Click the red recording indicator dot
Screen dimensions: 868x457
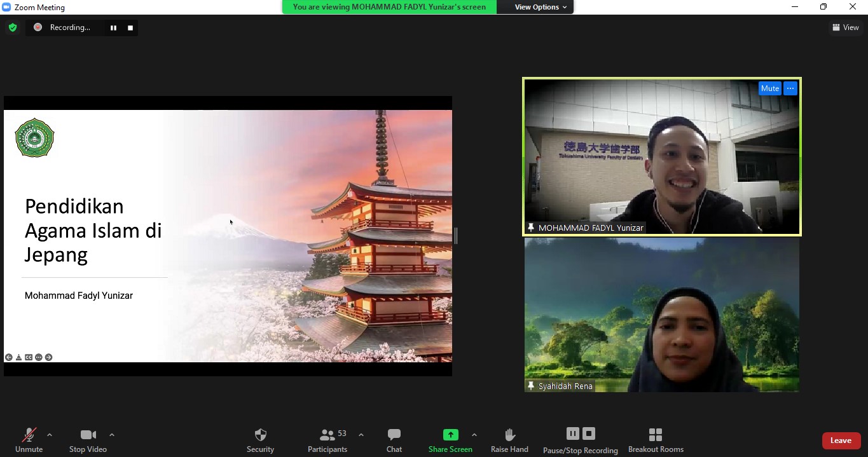tap(38, 27)
